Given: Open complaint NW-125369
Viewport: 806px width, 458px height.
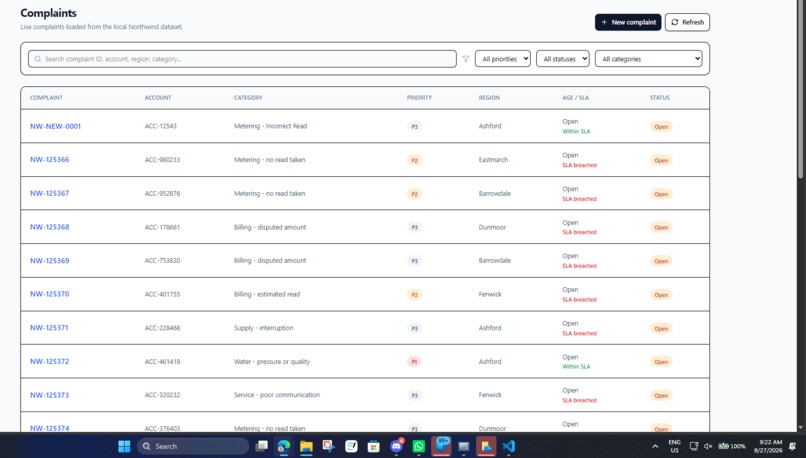Looking at the screenshot, I should pyautogui.click(x=49, y=261).
